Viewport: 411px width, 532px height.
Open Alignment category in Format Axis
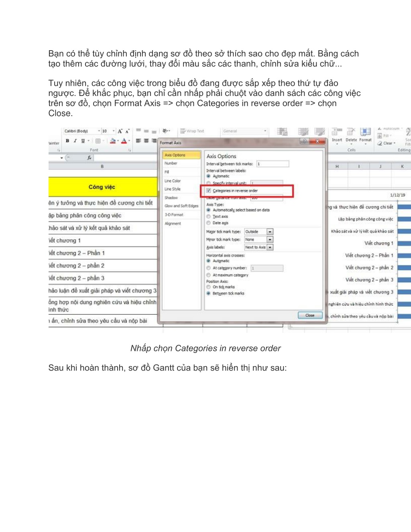(x=181, y=224)
